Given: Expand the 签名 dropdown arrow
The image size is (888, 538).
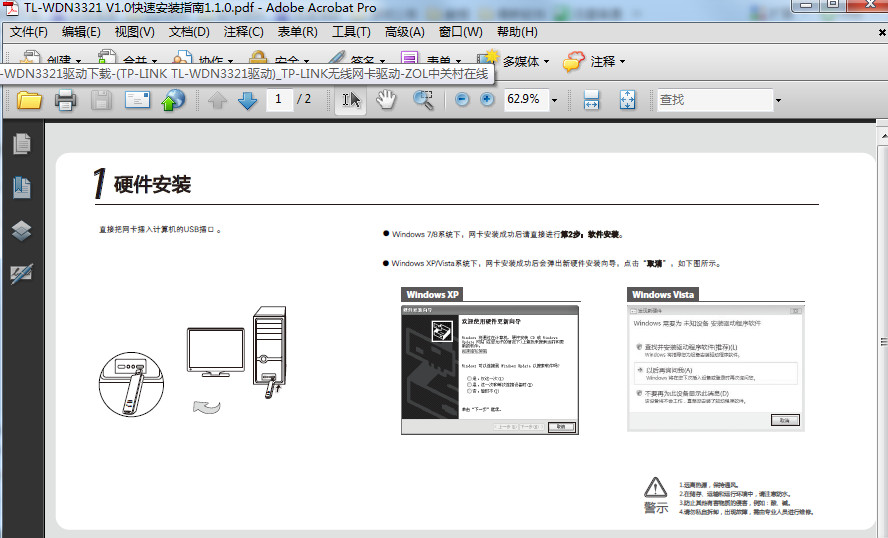Looking at the screenshot, I should click(382, 61).
